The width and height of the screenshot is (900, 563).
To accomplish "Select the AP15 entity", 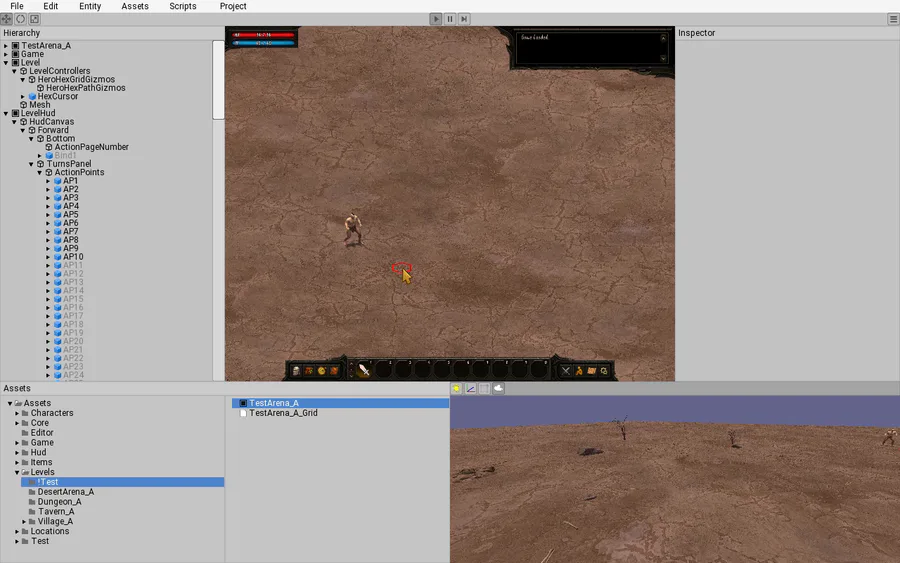I will click(x=73, y=299).
